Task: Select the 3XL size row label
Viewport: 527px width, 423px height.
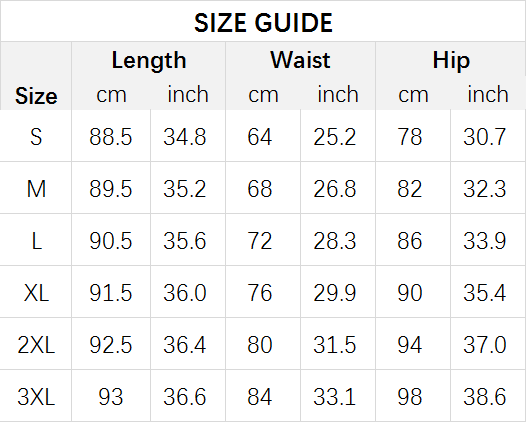Action: point(36,397)
